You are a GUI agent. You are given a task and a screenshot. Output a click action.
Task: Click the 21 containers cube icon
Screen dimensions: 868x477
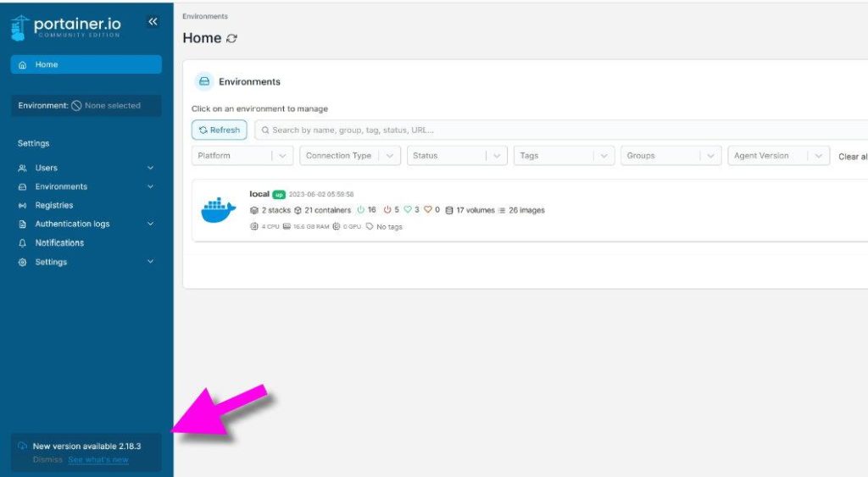(298, 210)
